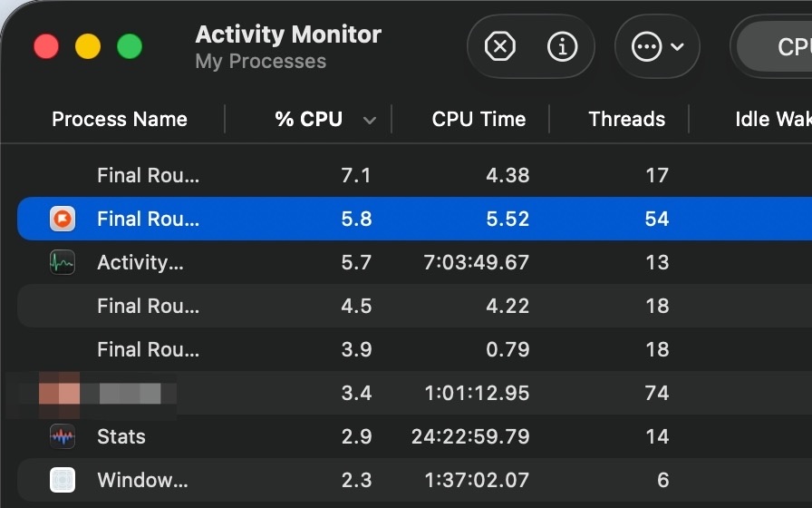Select Final Rou… row with 7.1 % CPU
This screenshot has width=812, height=508.
point(414,175)
